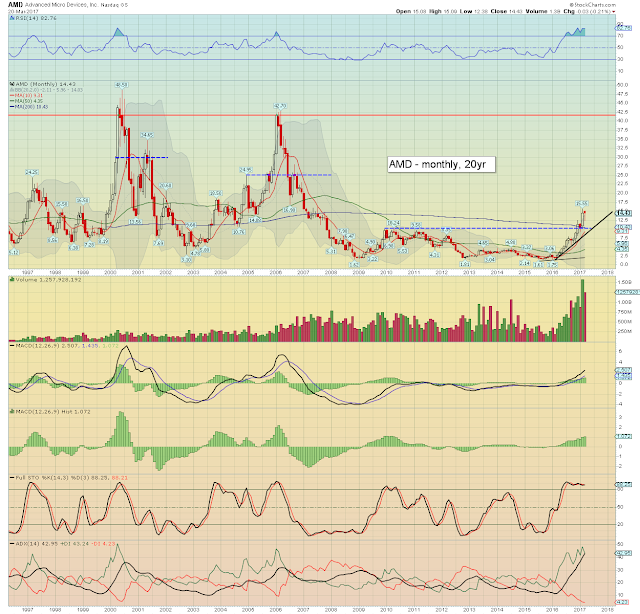Click the Open price value in the header

click(x=419, y=11)
